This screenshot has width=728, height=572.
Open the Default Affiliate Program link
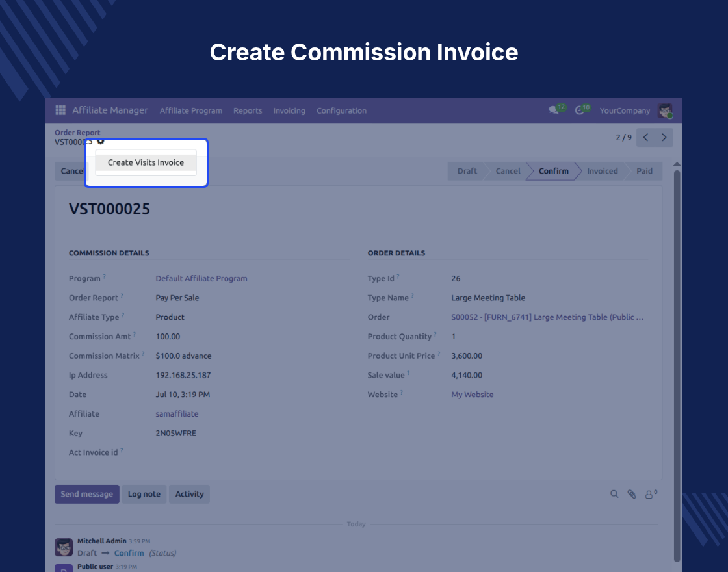(x=201, y=279)
